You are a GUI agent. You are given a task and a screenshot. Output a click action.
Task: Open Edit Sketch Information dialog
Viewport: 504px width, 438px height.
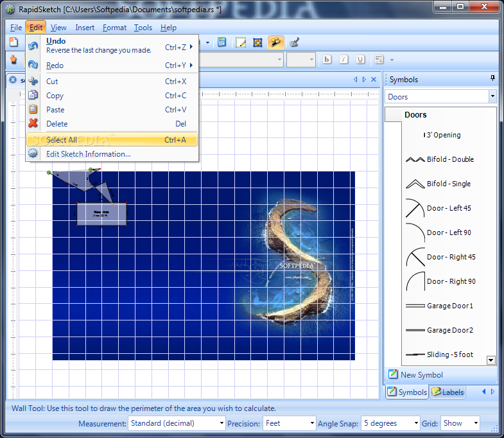pos(112,154)
